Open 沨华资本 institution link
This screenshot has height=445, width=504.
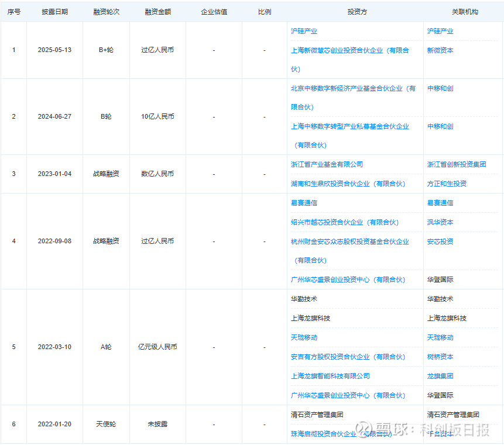440,222
